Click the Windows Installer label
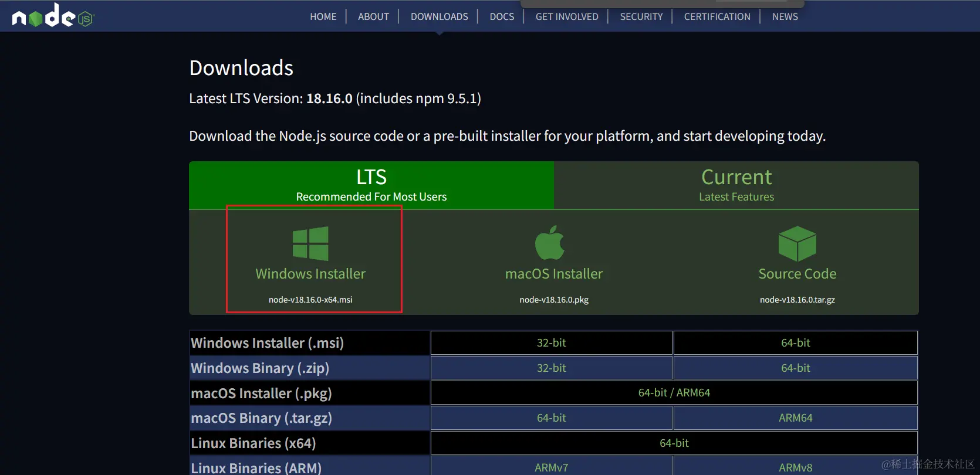The width and height of the screenshot is (980, 475). click(310, 274)
